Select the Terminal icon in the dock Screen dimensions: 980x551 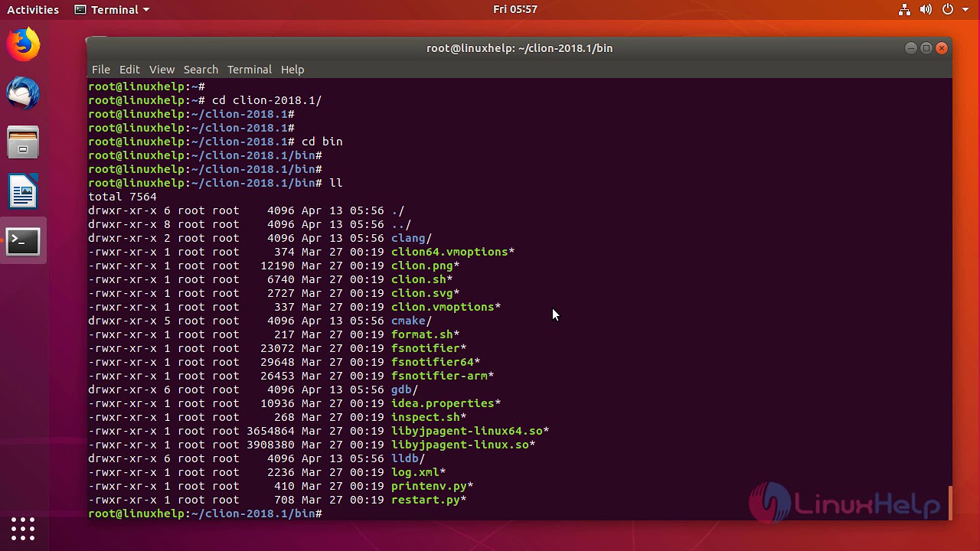tap(23, 242)
